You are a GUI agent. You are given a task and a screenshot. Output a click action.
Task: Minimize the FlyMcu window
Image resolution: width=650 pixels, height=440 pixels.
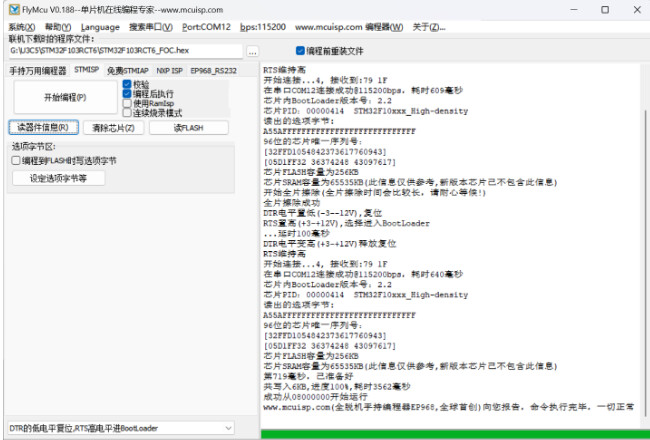(574, 10)
